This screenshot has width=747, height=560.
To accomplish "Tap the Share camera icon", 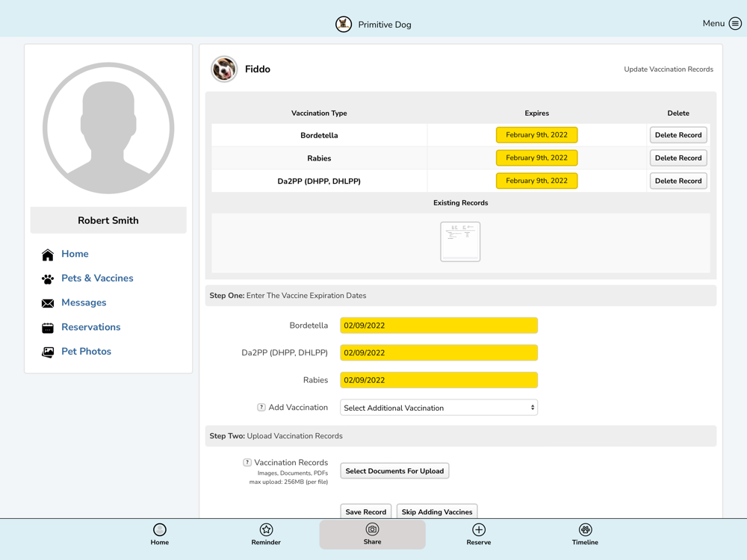I will [x=372, y=529].
